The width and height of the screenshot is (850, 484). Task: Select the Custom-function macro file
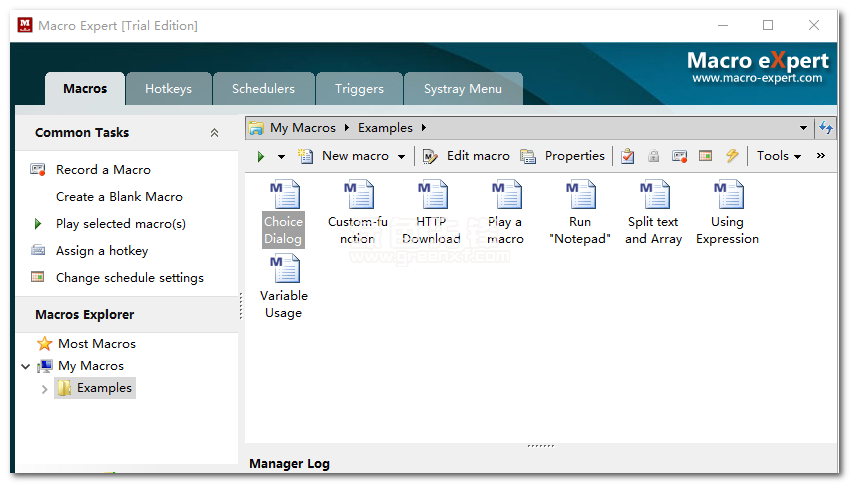point(358,214)
